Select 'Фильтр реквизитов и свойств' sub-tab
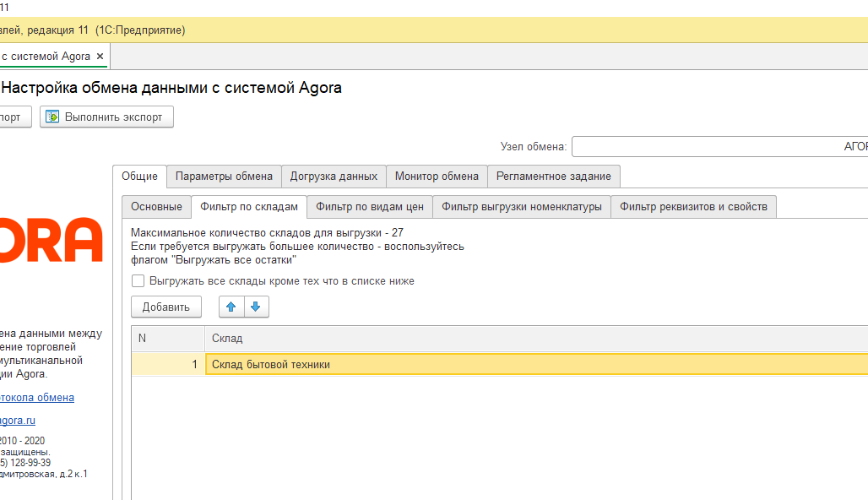Screen dimensions: 868x500 coord(693,207)
